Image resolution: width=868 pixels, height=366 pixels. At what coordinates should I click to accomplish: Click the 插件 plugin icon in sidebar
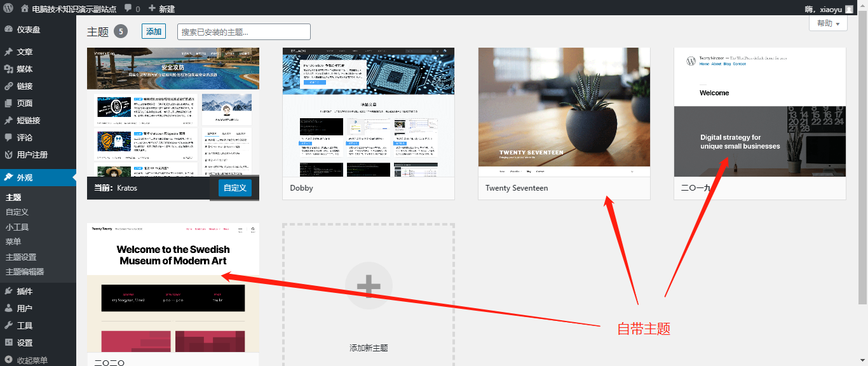[x=8, y=292]
